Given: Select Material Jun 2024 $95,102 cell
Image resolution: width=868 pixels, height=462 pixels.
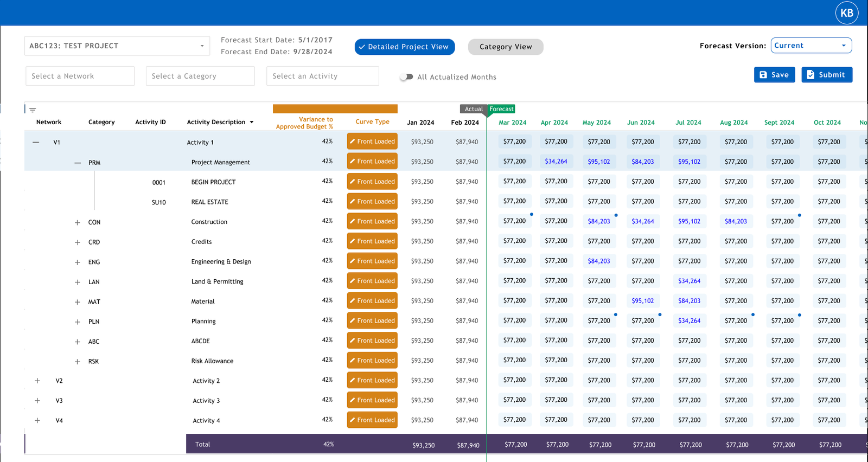Looking at the screenshot, I should [x=642, y=301].
